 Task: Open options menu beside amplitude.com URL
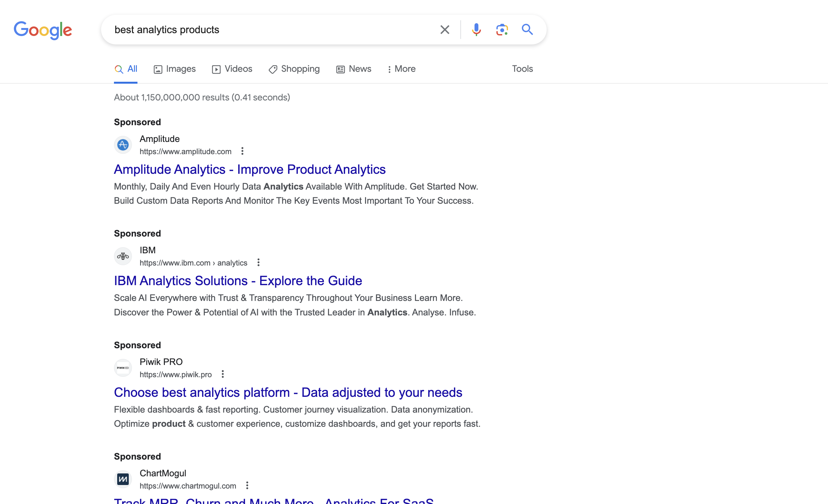[242, 151]
